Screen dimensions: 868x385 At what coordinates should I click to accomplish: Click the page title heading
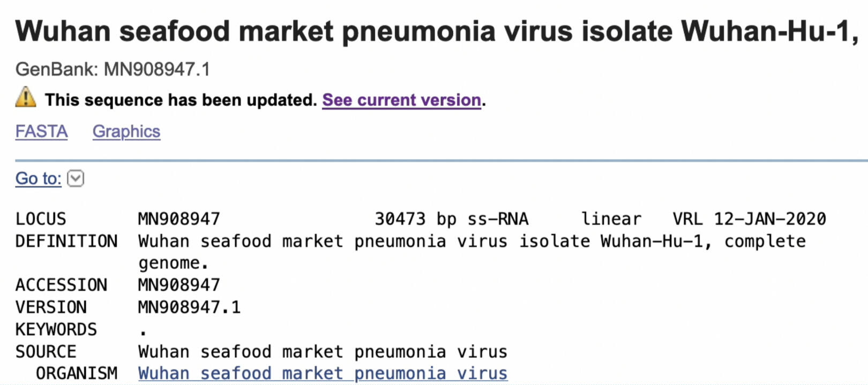436,31
